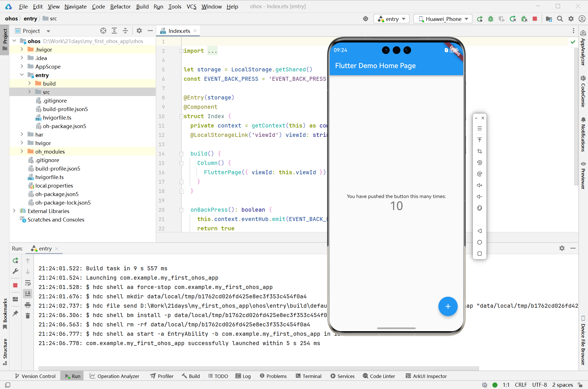The height and width of the screenshot is (389, 588).
Task: Click the Search Everywhere magnifier icon
Action: (560, 19)
